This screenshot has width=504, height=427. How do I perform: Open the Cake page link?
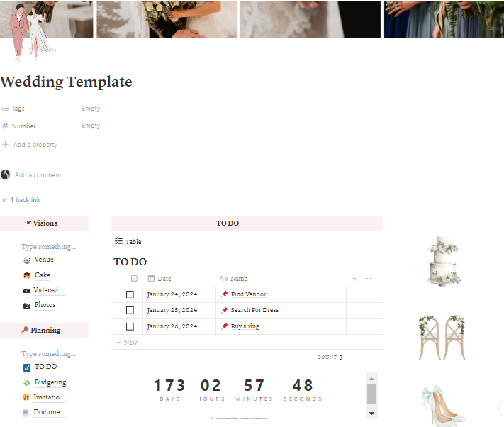click(43, 275)
